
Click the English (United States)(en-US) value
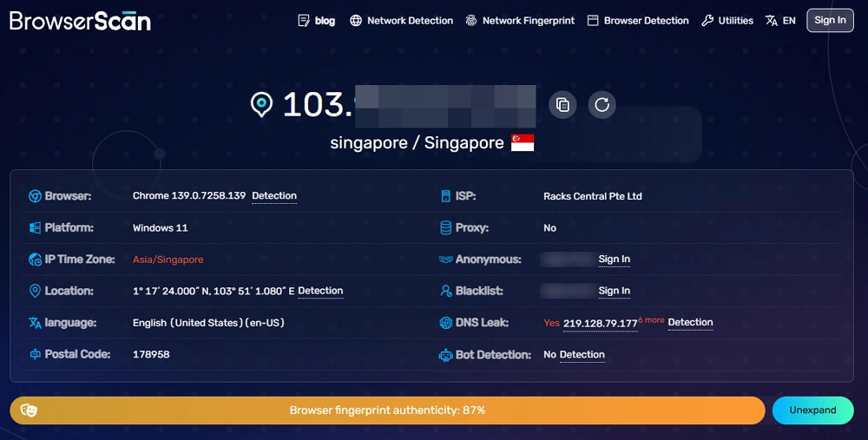point(208,323)
